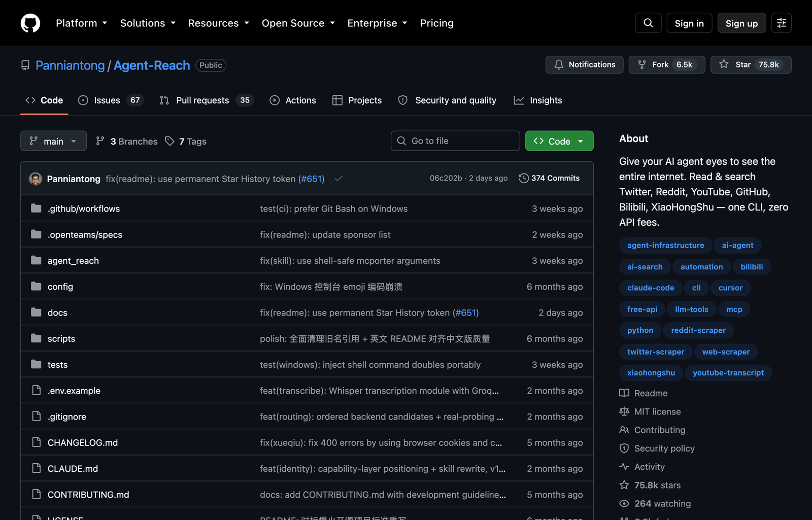The height and width of the screenshot is (520, 812).
Task: Click the Fork icon
Action: (x=642, y=64)
